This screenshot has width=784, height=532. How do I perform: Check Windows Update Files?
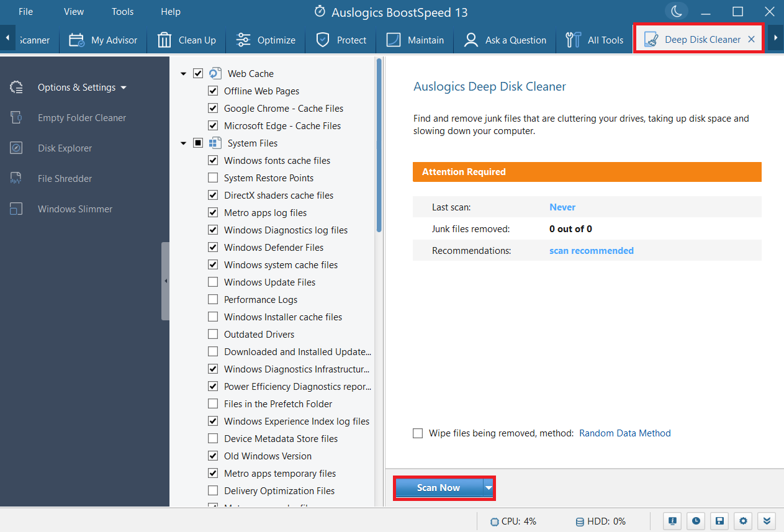click(213, 282)
